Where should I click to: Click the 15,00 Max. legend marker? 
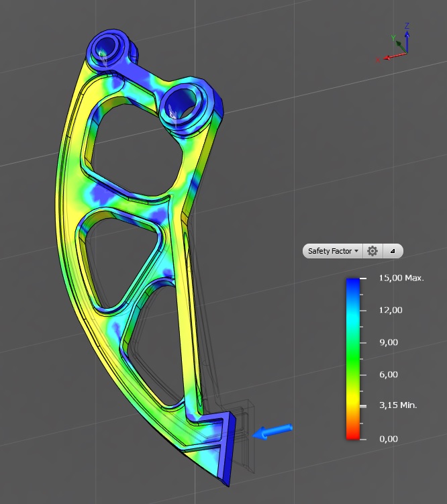pos(401,278)
